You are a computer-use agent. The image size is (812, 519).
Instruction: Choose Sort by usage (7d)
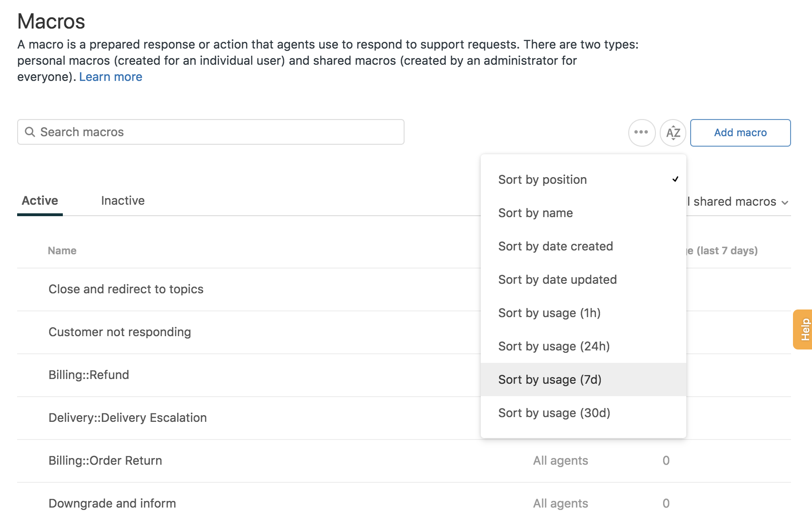(550, 379)
